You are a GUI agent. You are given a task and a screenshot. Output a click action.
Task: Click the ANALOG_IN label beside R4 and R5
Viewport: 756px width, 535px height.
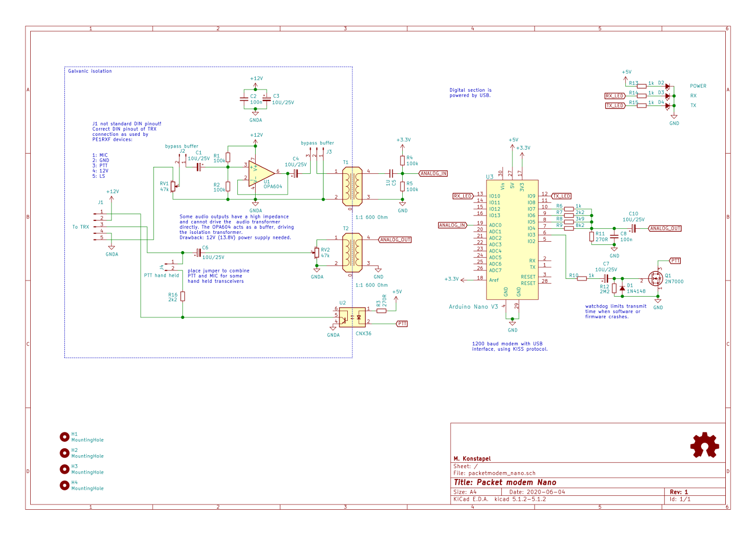433,173
